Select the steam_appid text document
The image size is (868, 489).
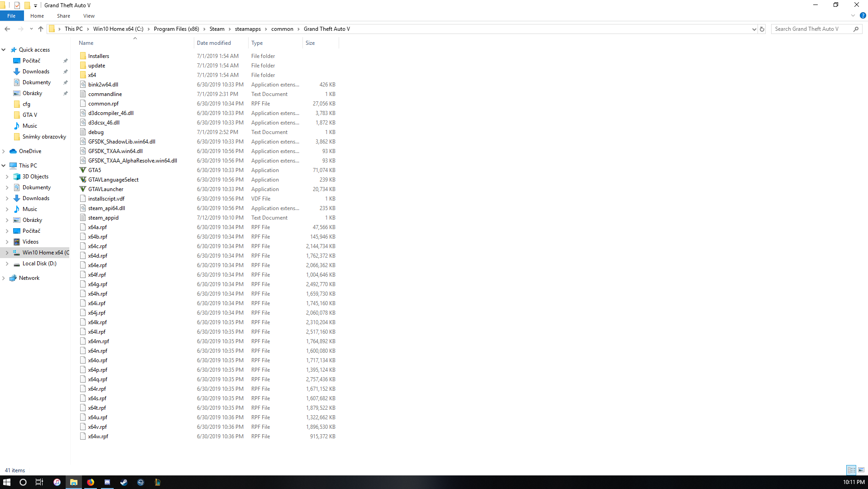(x=103, y=218)
